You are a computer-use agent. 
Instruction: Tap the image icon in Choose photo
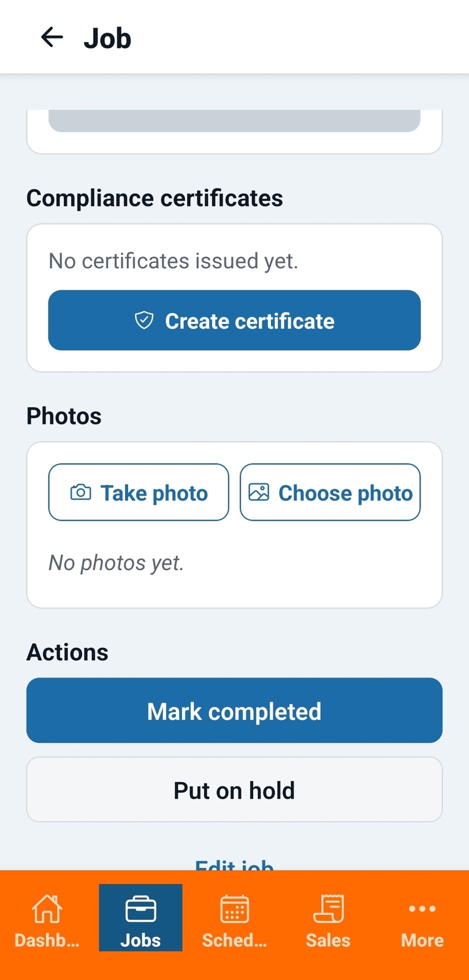click(x=259, y=492)
